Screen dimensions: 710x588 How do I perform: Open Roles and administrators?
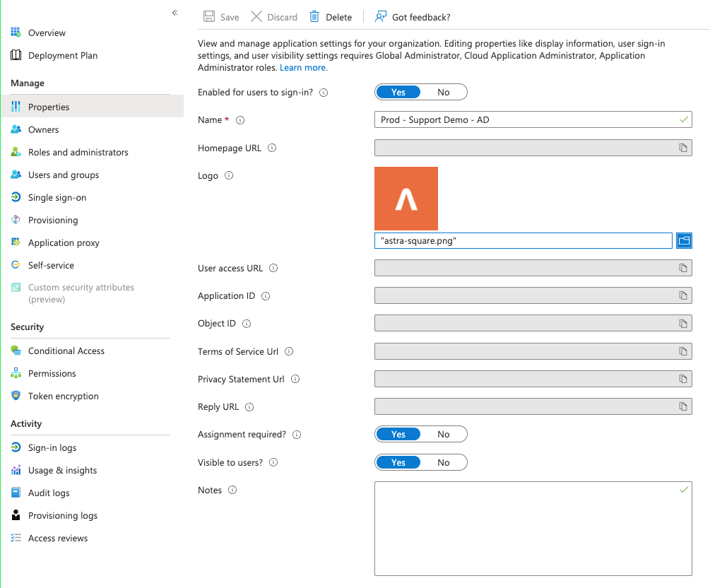pyautogui.click(x=78, y=152)
